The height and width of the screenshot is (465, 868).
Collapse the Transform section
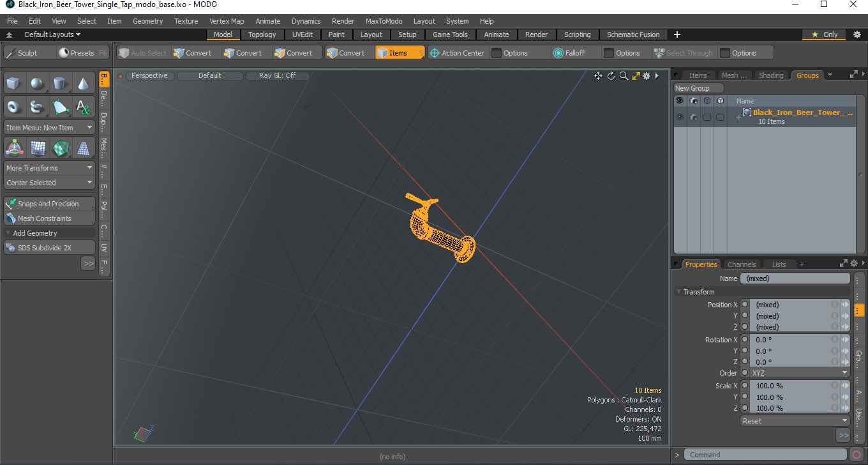click(x=680, y=292)
